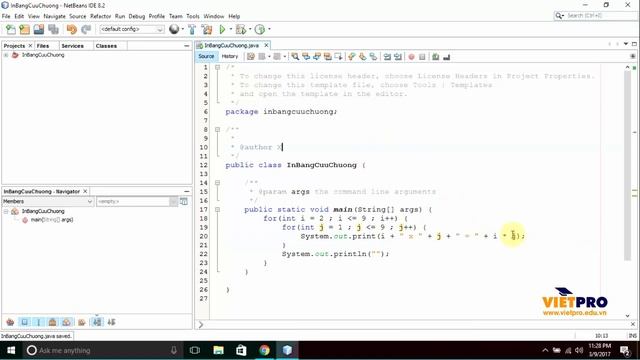640x360 pixels.
Task: Click the Clean and Build Project icon
Action: pos(207,29)
